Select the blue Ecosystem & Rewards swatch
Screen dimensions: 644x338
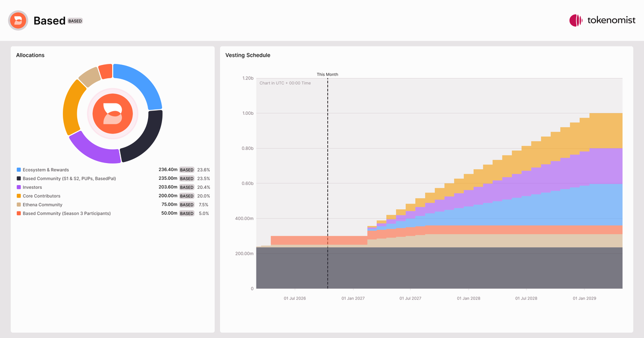coord(19,170)
